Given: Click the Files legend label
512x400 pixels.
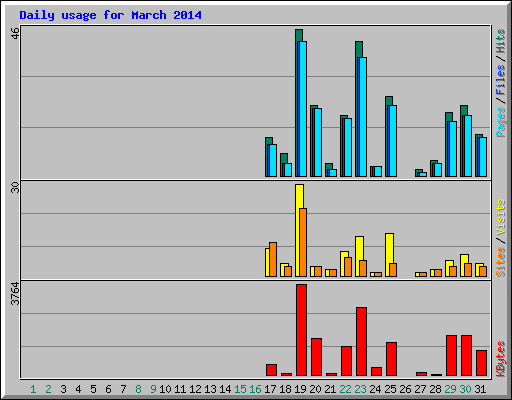Looking at the screenshot, I should (501, 80).
